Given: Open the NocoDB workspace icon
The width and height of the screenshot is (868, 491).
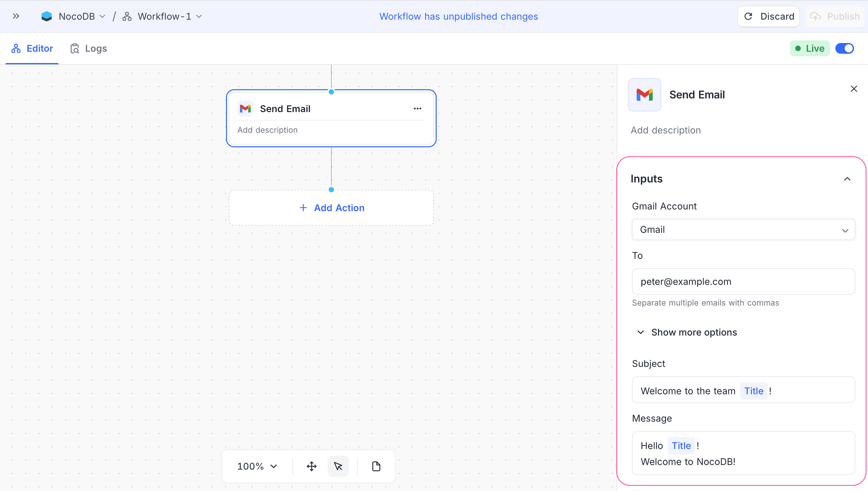Looking at the screenshot, I should [x=47, y=16].
